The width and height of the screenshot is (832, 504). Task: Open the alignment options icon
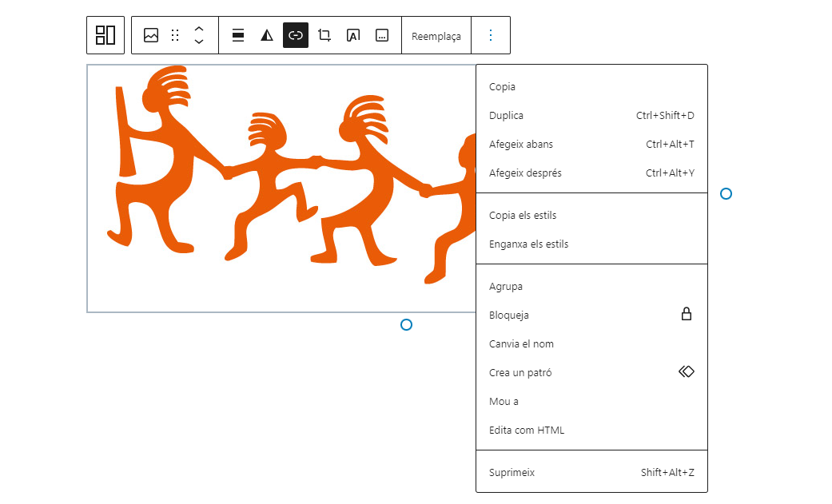[x=237, y=35]
